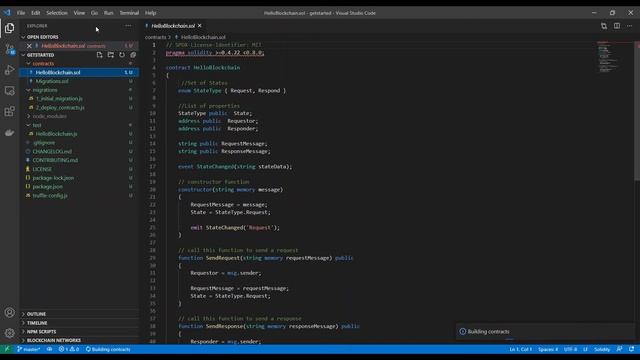
Task: Open the View menu
Action: [x=79, y=13]
